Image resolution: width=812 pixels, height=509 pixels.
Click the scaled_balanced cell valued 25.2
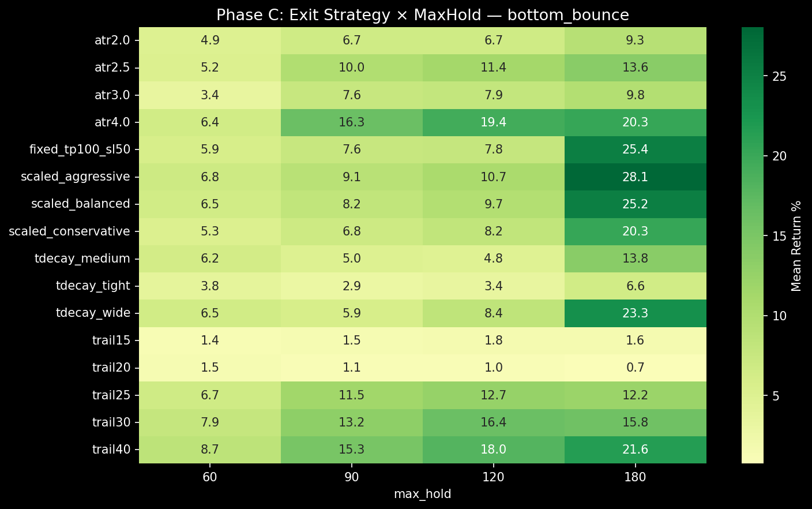[635, 204]
